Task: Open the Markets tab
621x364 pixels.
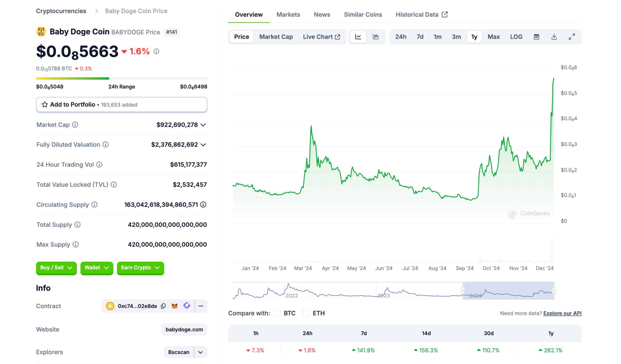Action: click(x=288, y=15)
